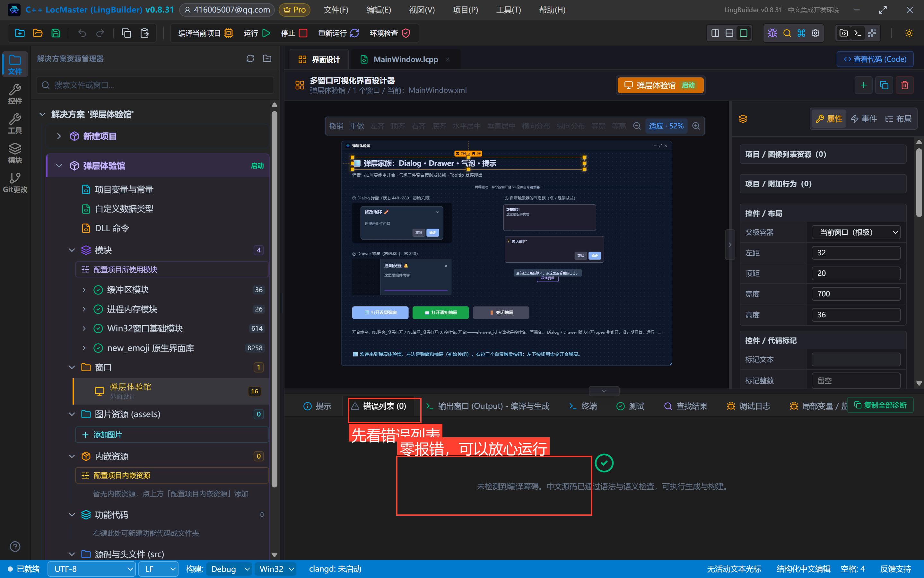This screenshot has width=924, height=578.
Task: Open the 项目(P) menu
Action: click(x=465, y=10)
